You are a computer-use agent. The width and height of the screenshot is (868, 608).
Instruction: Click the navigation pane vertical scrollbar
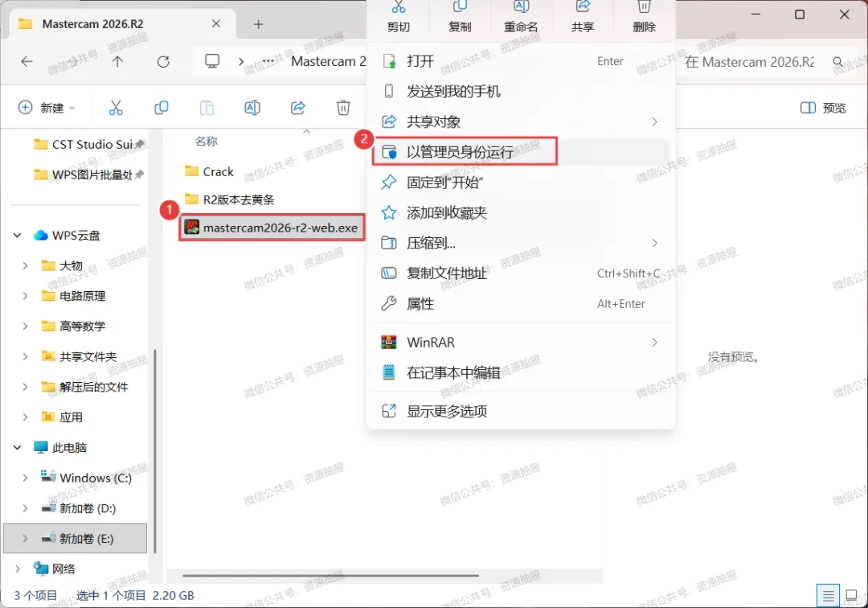click(154, 450)
